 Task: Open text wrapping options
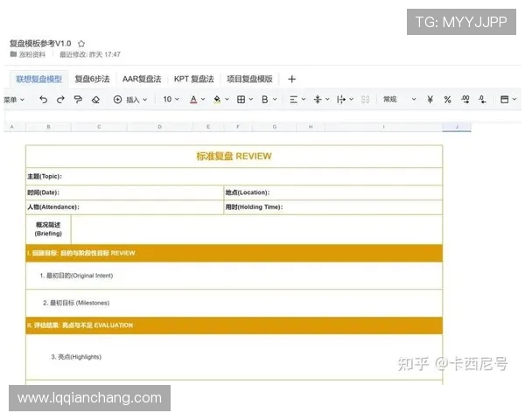pos(341,100)
